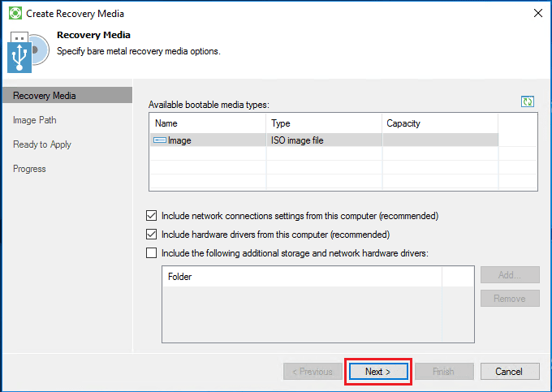Screen dimensions: 552x392
Task: Click the Cancel button
Action: click(508, 372)
